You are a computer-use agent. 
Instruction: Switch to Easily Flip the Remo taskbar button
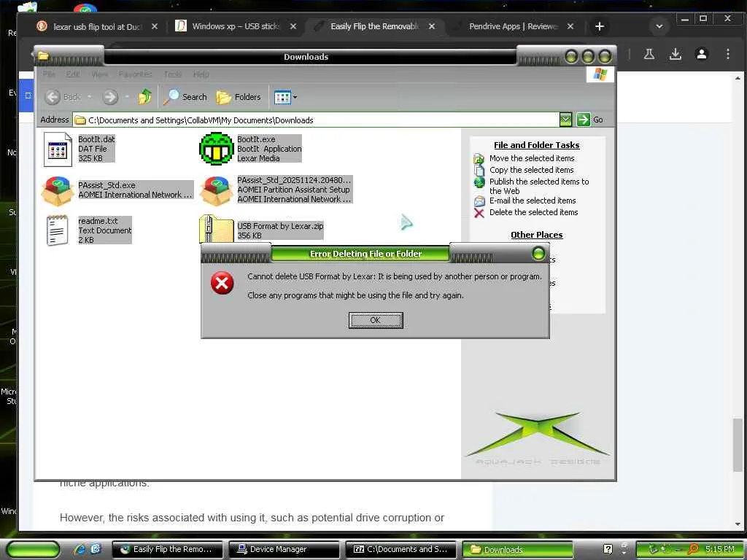168,550
